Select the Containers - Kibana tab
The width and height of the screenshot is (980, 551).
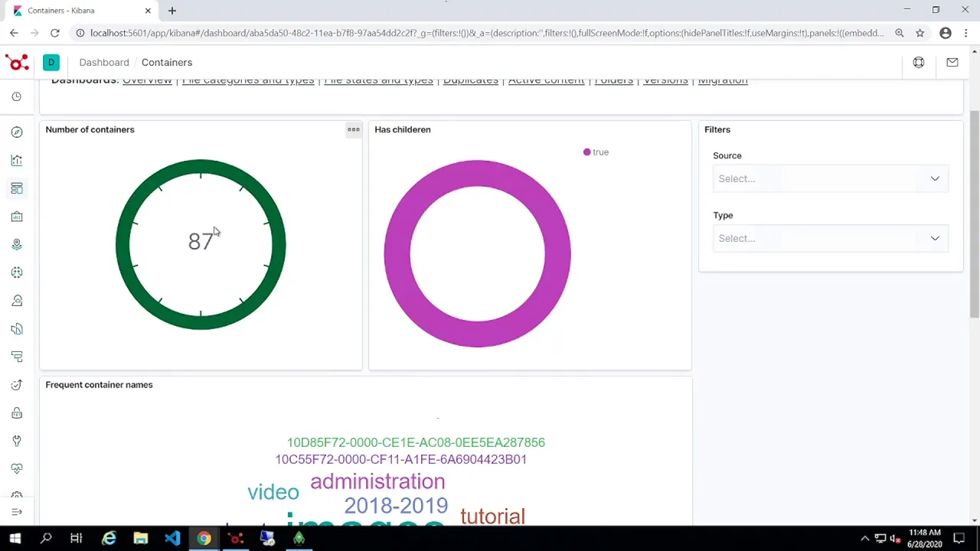click(80, 11)
